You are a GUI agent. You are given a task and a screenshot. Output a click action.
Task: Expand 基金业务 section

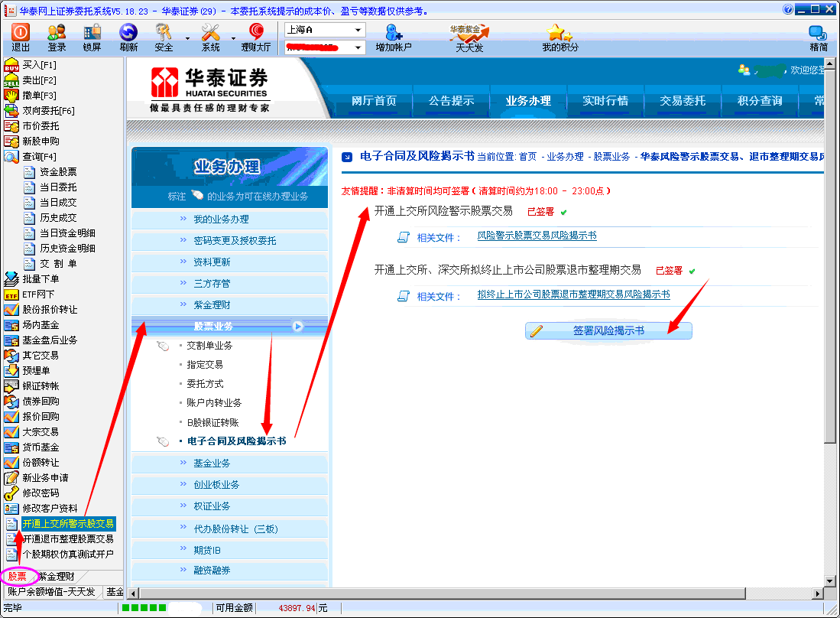point(229,463)
